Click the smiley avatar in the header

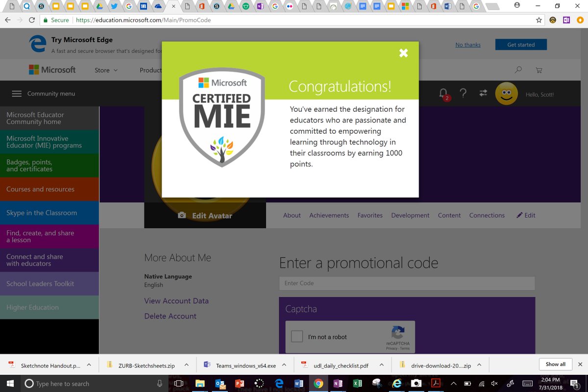(507, 93)
